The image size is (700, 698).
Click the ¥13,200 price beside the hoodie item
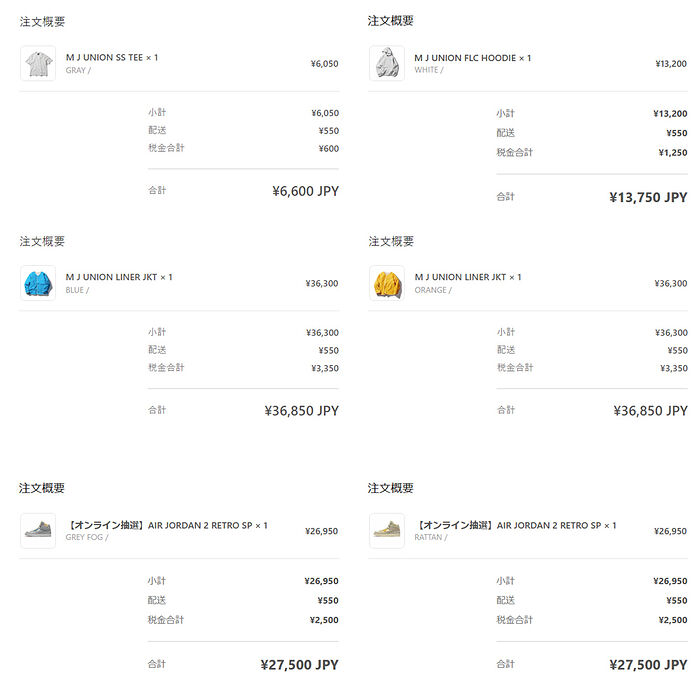pos(670,63)
